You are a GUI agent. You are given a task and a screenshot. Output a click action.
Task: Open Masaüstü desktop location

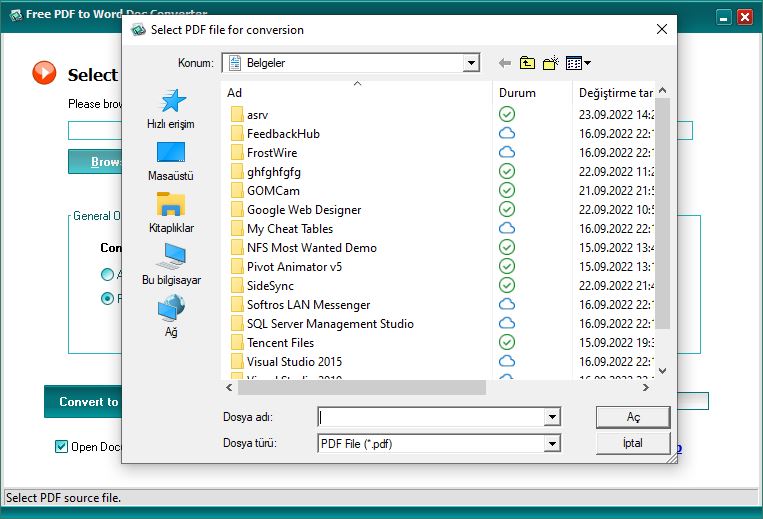[x=171, y=161]
